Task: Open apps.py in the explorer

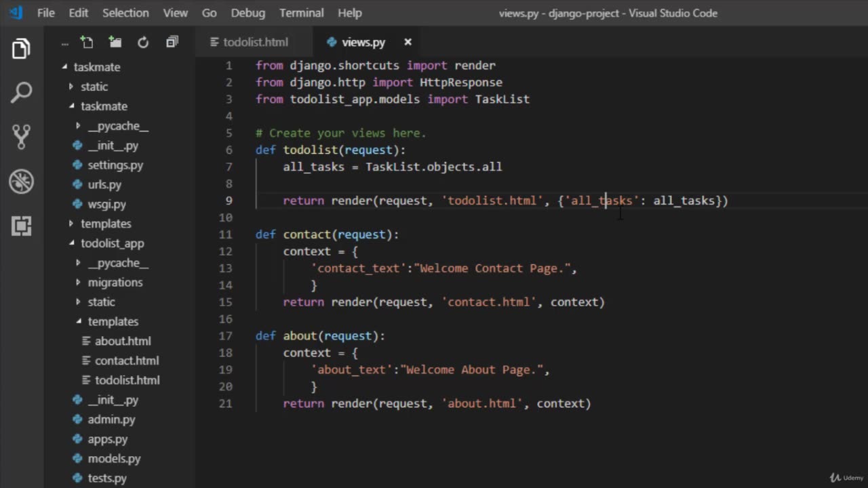Action: [x=108, y=439]
